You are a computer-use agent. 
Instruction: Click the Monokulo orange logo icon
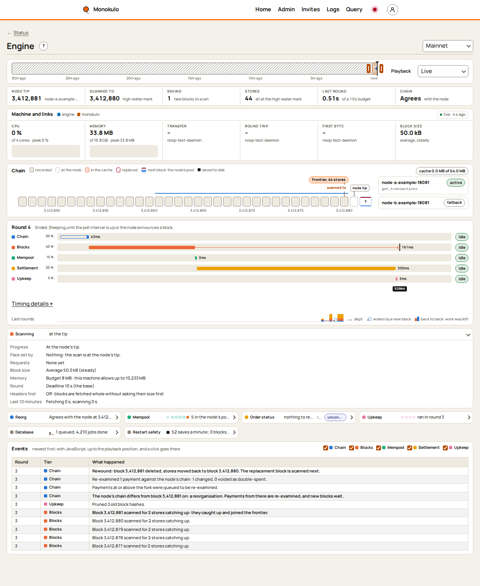click(86, 9)
